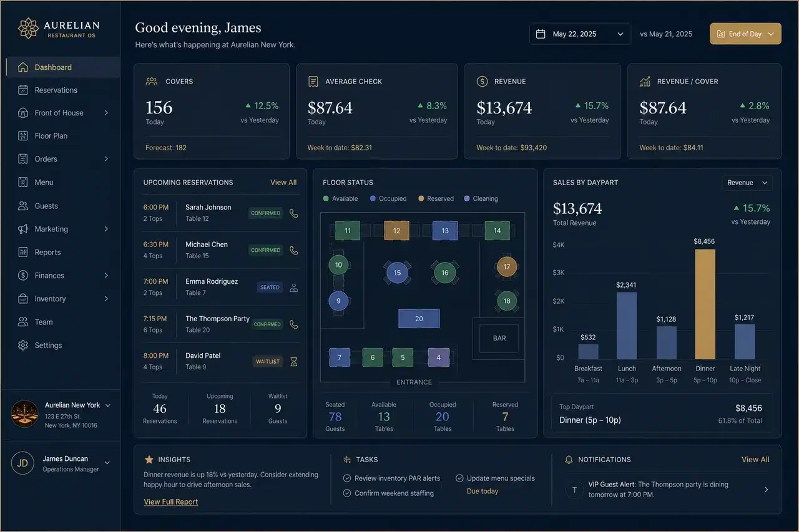Image resolution: width=799 pixels, height=532 pixels.
Task: Open the View Full Report link
Action: (x=171, y=502)
